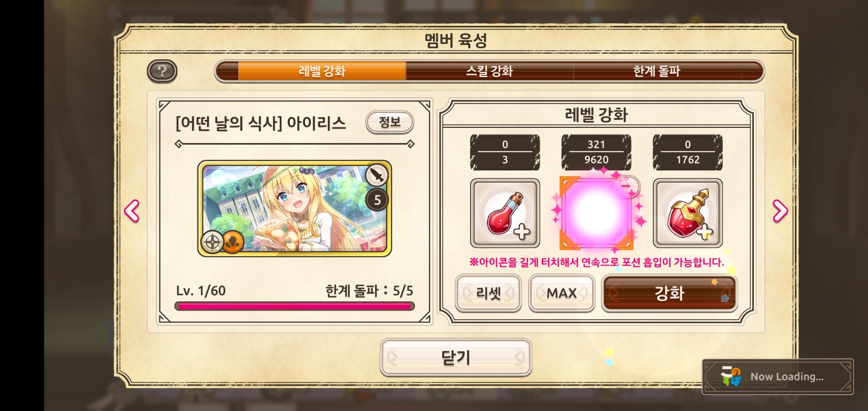Click the dagger weapon type icon
Viewport: 868px width, 411px height.
[377, 176]
